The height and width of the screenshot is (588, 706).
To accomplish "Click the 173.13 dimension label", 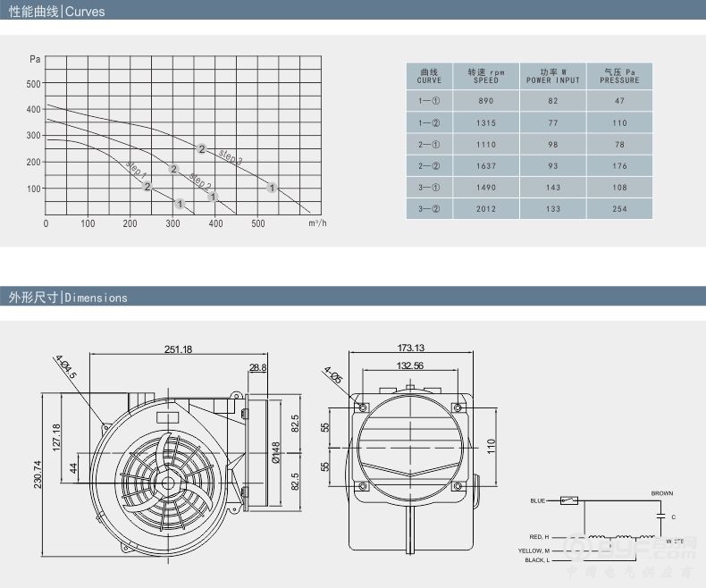I will [410, 348].
